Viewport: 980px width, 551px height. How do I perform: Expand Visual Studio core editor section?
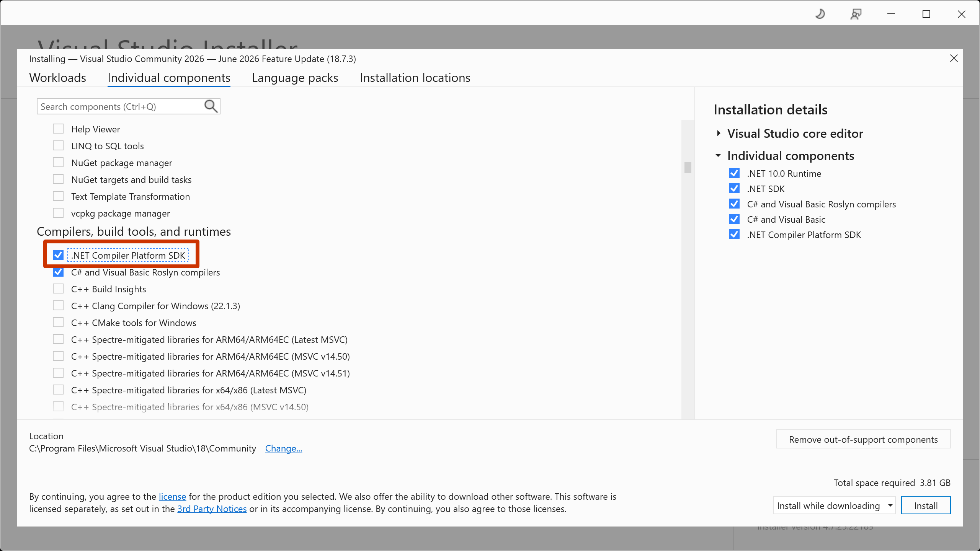[x=719, y=133]
